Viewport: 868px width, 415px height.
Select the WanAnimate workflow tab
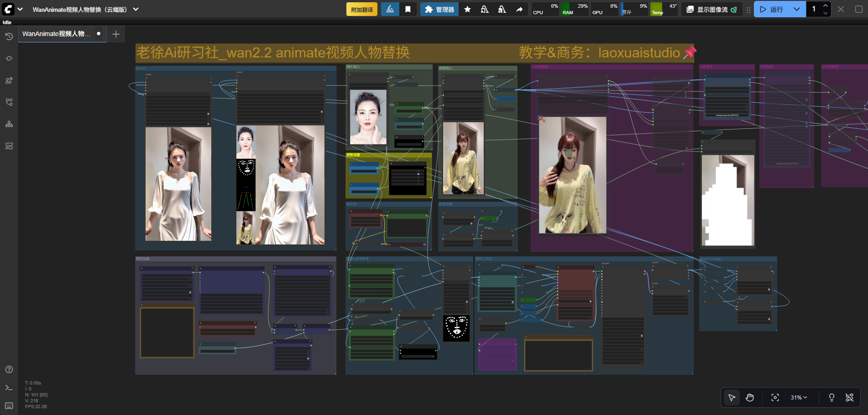point(57,34)
